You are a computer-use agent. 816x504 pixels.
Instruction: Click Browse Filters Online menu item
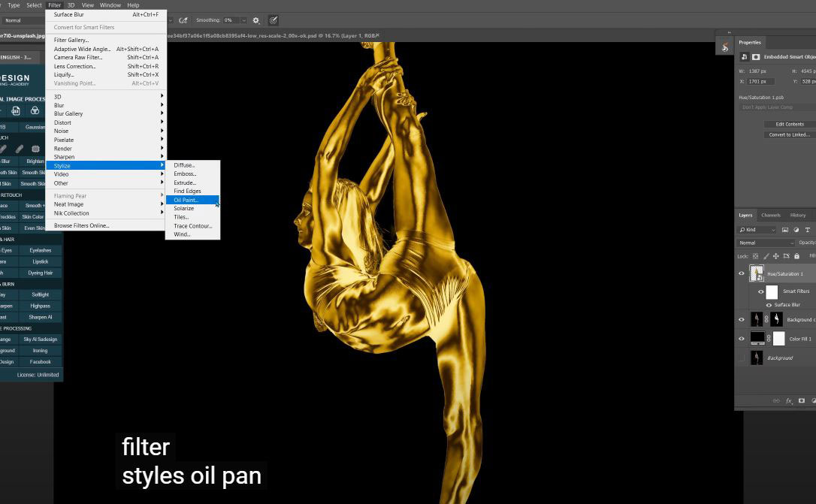pos(106,226)
